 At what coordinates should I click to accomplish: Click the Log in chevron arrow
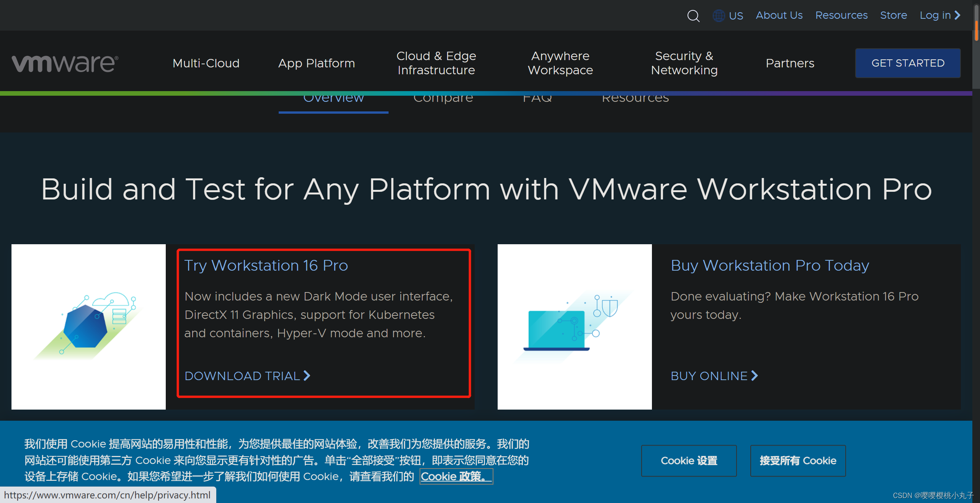(957, 15)
